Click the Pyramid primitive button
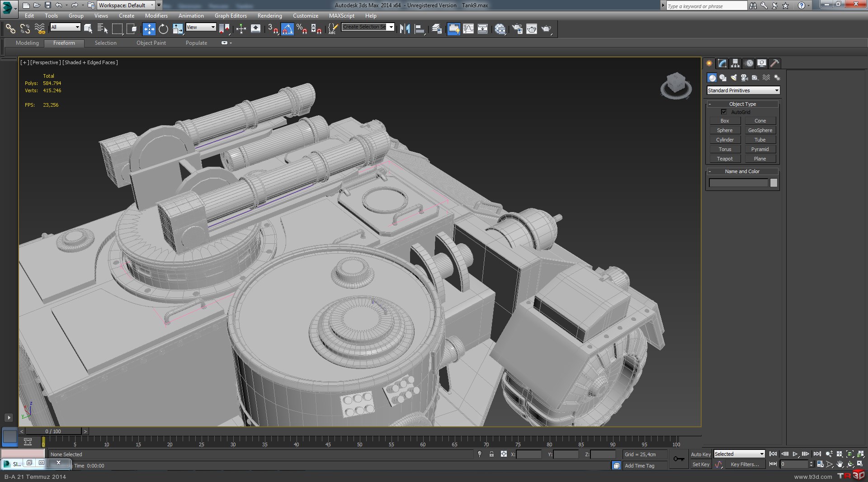Viewport: 868px width, 482px height. point(760,149)
